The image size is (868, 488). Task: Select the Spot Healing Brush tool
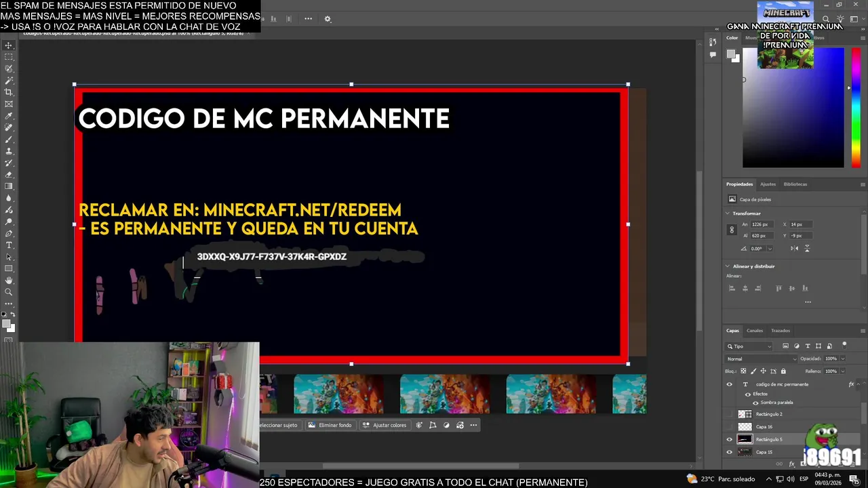[x=9, y=127]
